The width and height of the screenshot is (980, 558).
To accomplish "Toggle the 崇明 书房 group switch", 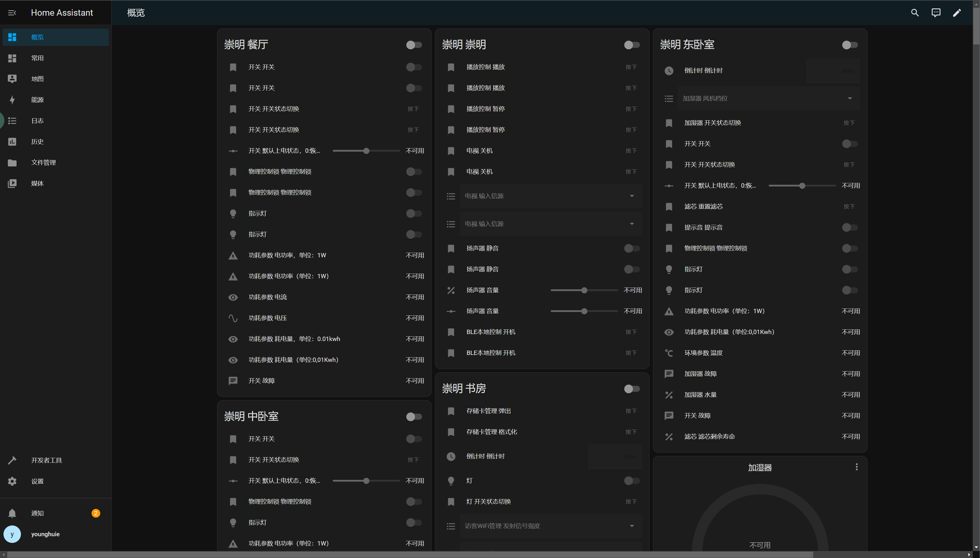I will click(632, 389).
